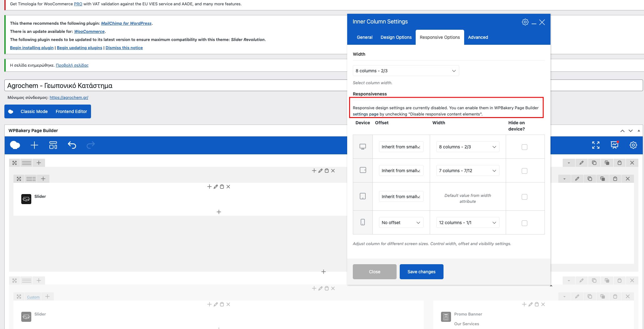Select Responsive Options tab
The height and width of the screenshot is (329, 644).
coord(440,37)
